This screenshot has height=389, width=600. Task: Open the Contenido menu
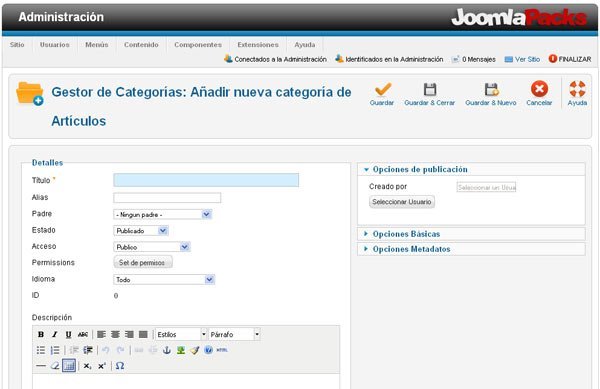[x=141, y=45]
